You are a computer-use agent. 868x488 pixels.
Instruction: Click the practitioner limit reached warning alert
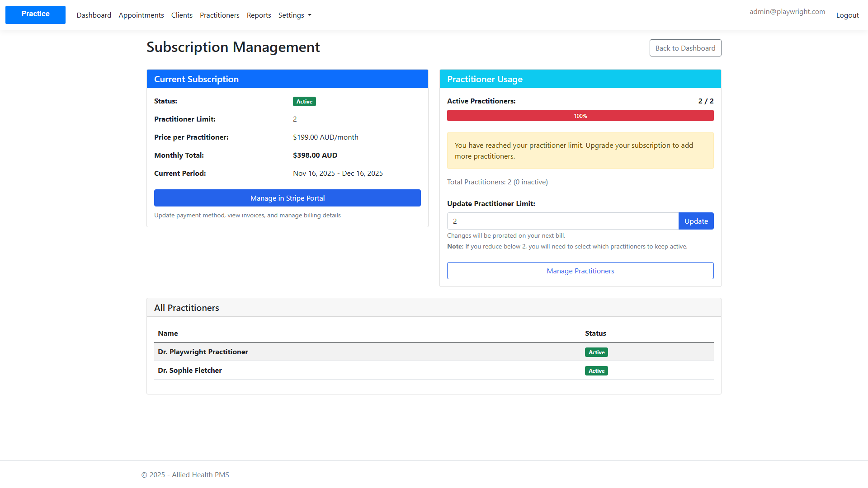(580, 150)
